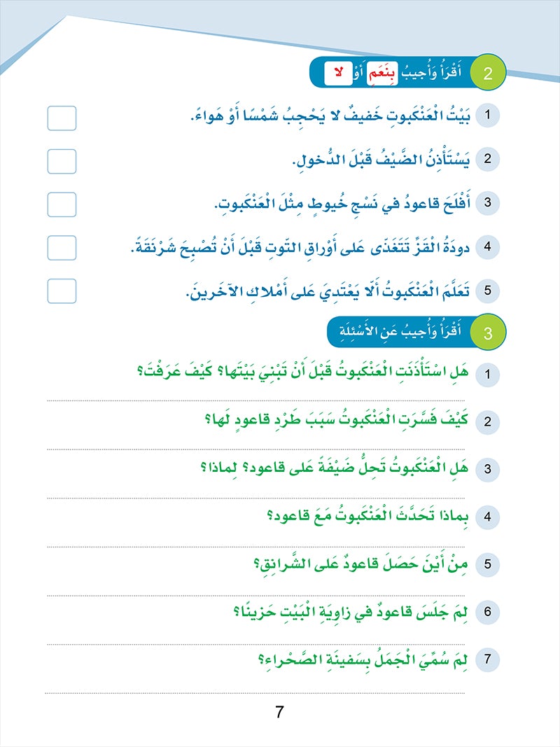
Task: Click number 6 circle in exercise 3 questions
Action: coord(486,613)
